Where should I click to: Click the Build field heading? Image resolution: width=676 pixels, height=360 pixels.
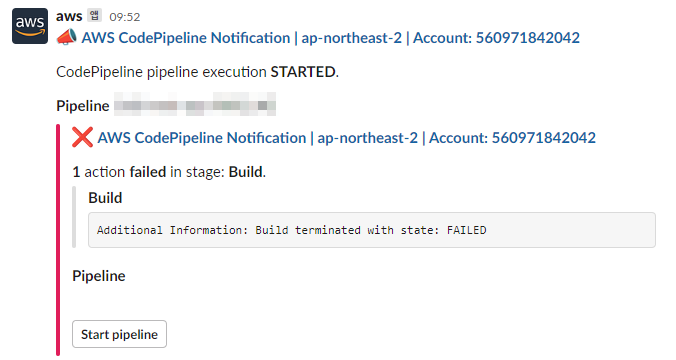tap(105, 198)
